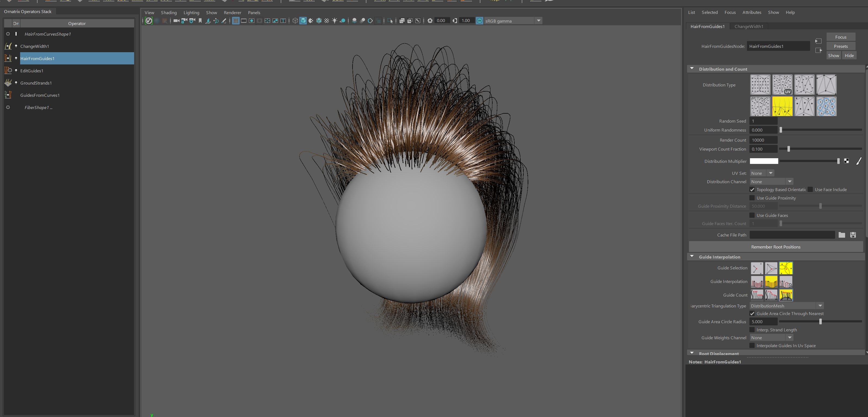This screenshot has height=417, width=868.
Task: Enable Use Guide Proximity checkbox
Action: point(752,198)
